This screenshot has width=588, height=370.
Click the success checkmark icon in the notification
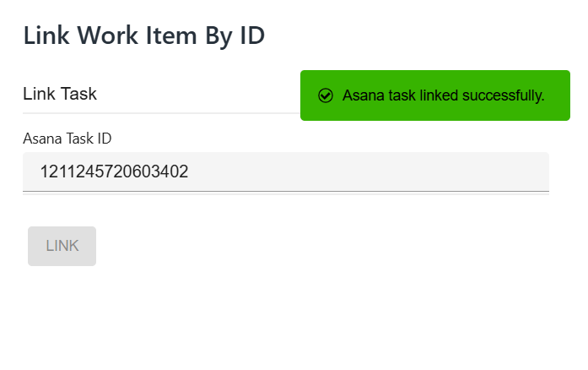coord(326,95)
